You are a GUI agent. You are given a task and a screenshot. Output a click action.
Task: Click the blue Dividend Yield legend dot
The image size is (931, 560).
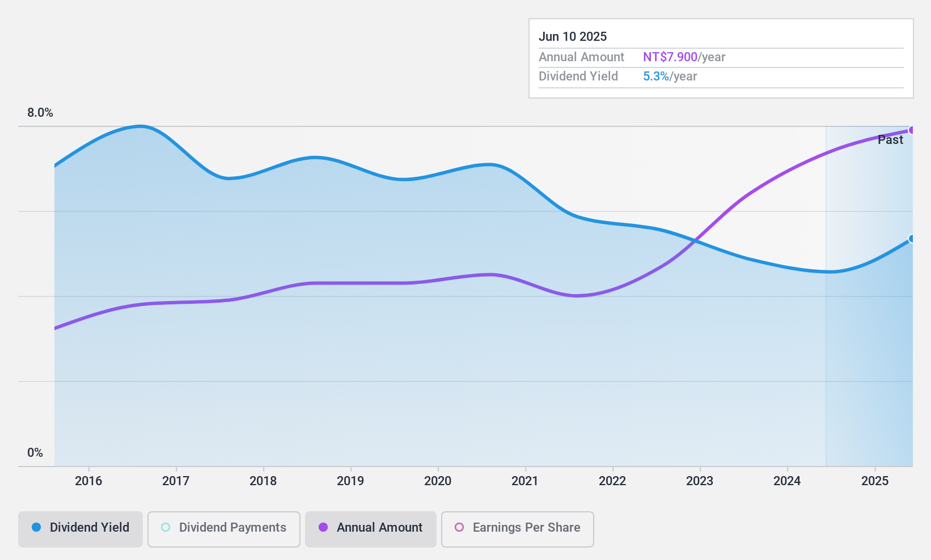tap(36, 527)
